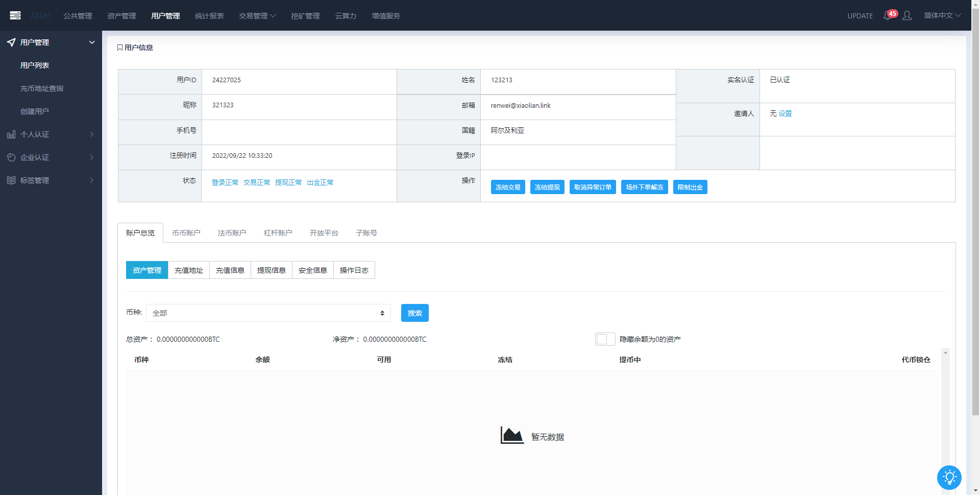This screenshot has width=980, height=495.
Task: Switch to the 法币账户 tab
Action: click(x=232, y=233)
